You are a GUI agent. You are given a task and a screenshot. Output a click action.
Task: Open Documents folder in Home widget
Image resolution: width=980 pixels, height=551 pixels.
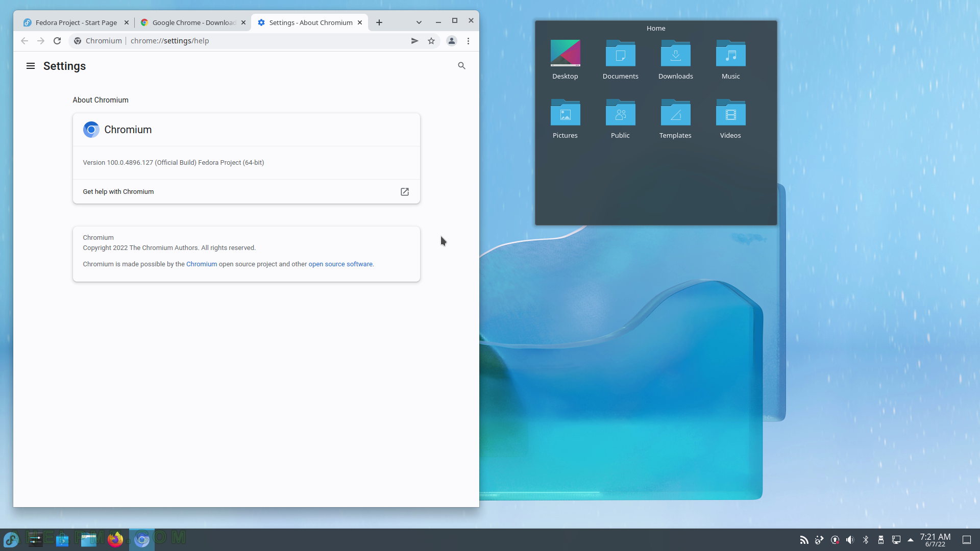tap(620, 60)
